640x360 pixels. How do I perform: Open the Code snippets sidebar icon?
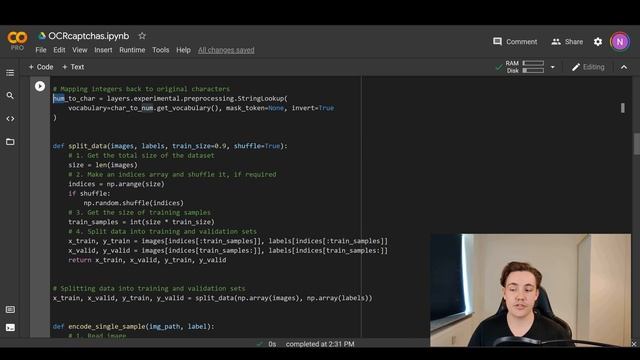pyautogui.click(x=10, y=119)
